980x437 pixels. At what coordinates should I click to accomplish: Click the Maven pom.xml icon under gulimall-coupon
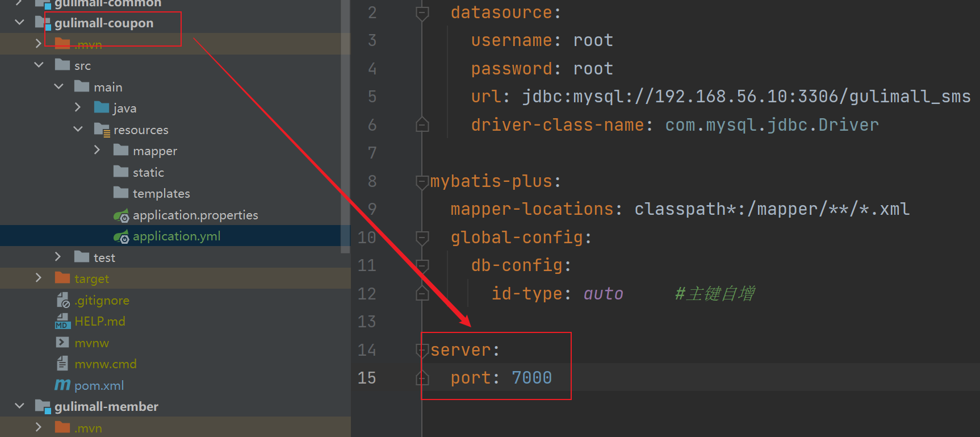(x=62, y=385)
